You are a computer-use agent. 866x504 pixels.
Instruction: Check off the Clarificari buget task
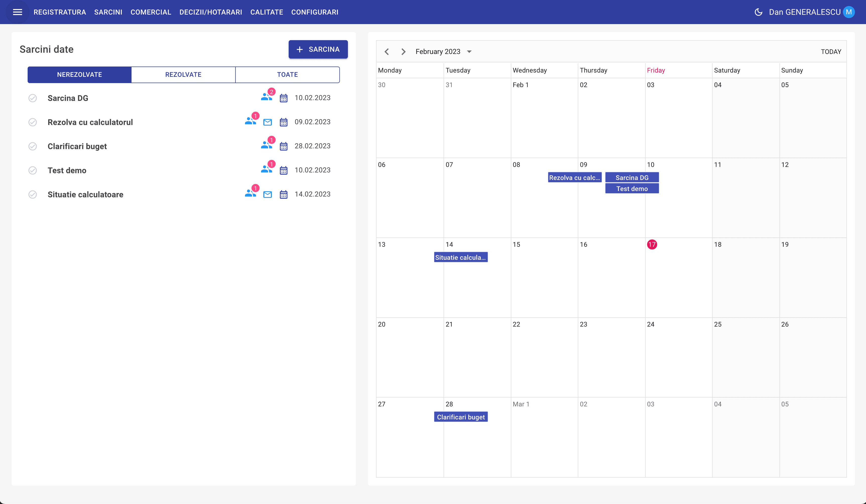[33, 146]
